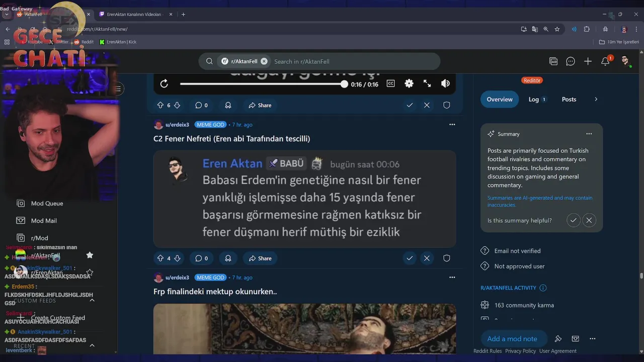
Task: Award the C2 Fener Nefreti post
Action: point(228,258)
